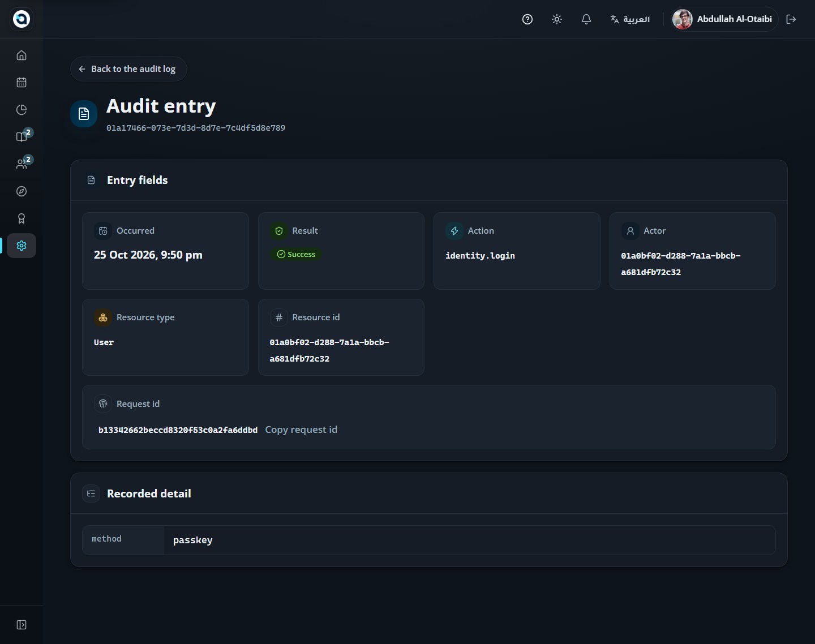
Task: Open the book icon with badge
Action: [22, 137]
